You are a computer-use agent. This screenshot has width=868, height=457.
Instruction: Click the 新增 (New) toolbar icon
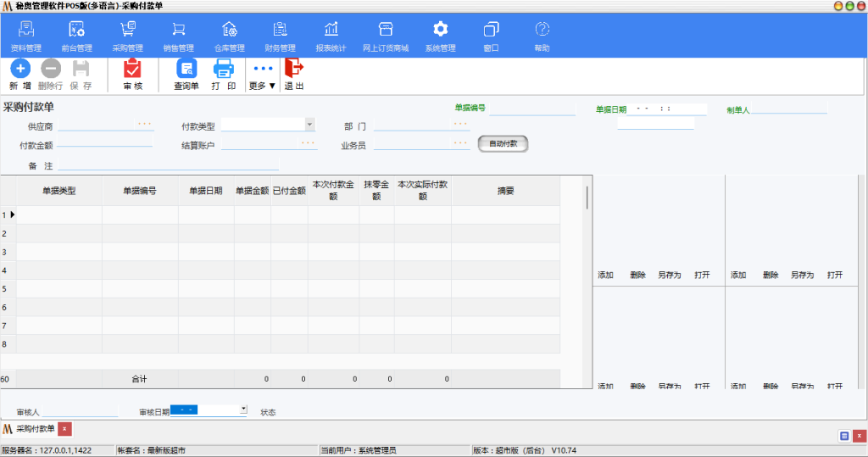20,70
